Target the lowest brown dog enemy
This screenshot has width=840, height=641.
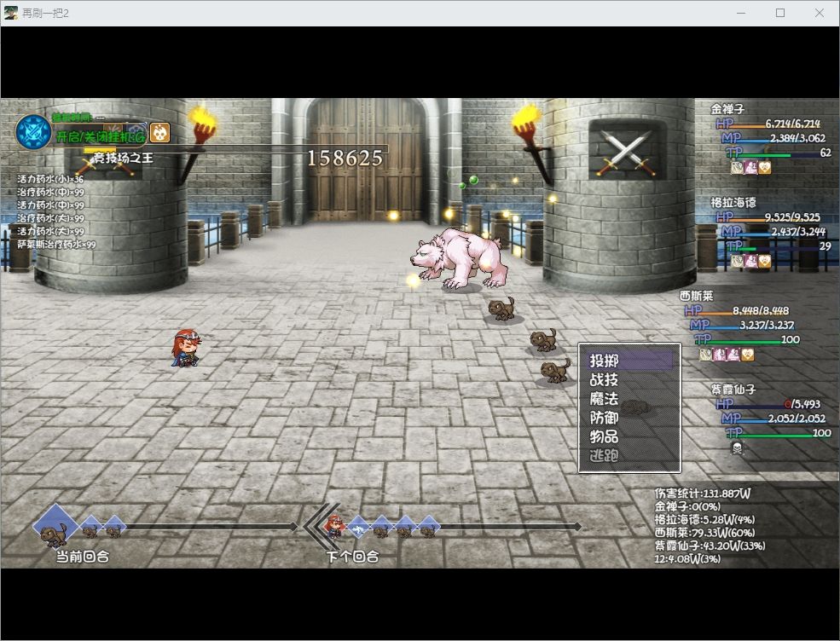pyautogui.click(x=555, y=371)
